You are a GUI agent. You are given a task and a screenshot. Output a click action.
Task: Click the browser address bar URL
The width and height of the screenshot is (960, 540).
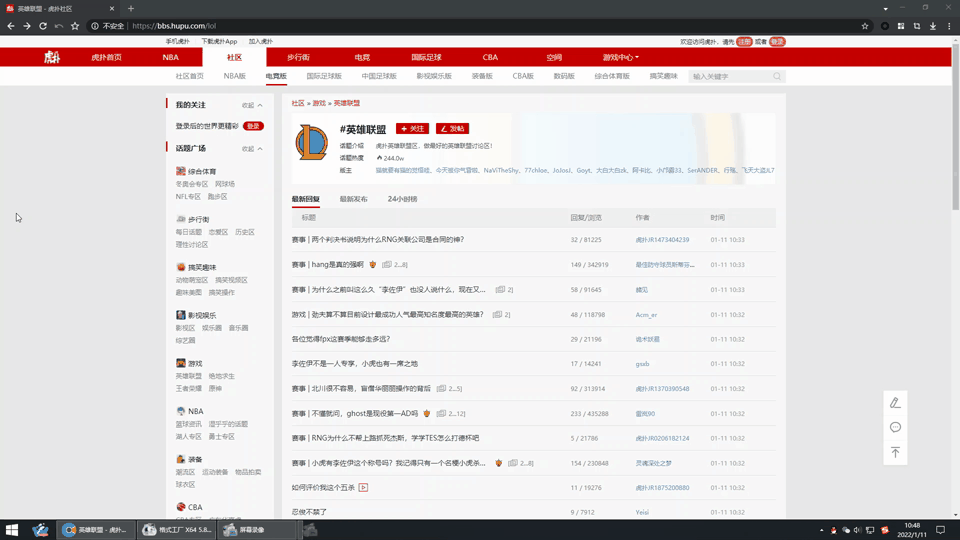click(174, 26)
